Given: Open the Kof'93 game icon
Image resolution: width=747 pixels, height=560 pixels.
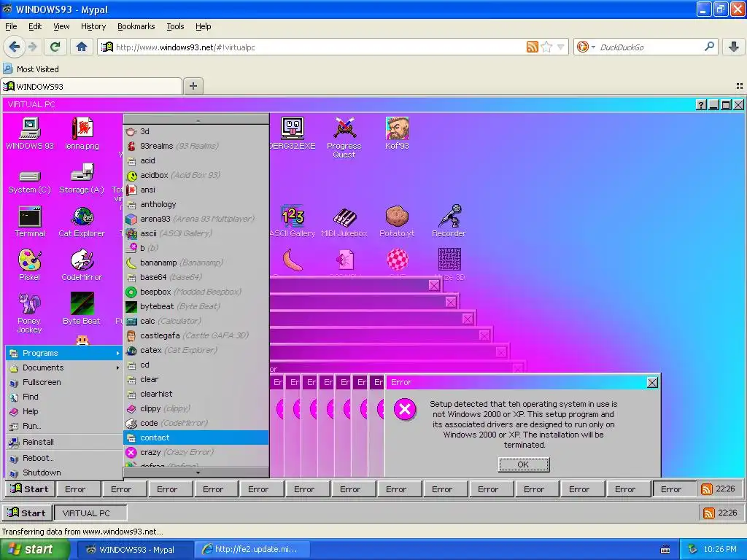Looking at the screenshot, I should (x=397, y=133).
